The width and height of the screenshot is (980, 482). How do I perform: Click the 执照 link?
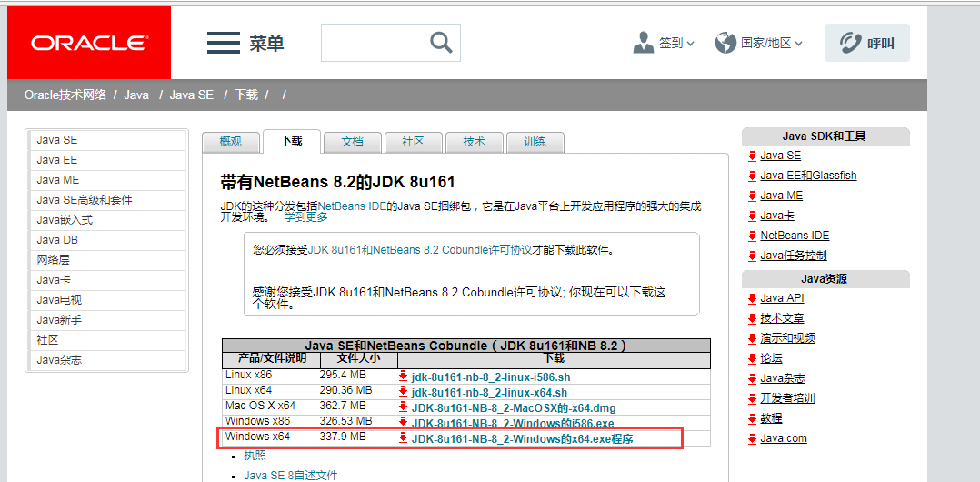[255, 456]
